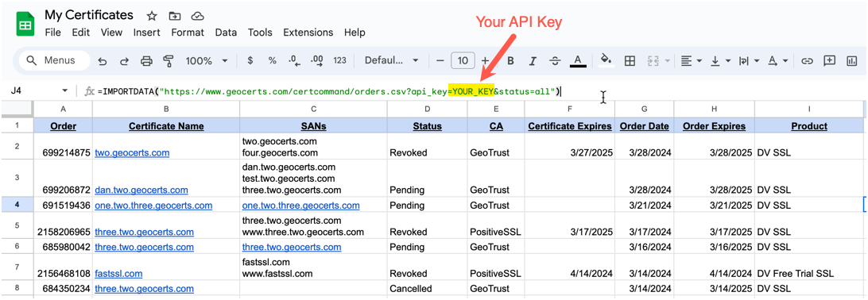Select the Cancelled status cell

[x=427, y=288]
